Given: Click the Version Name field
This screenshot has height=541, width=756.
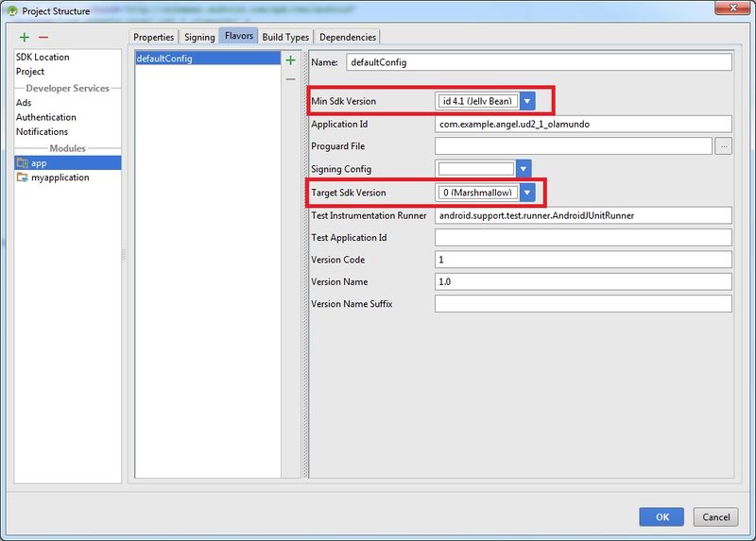Looking at the screenshot, I should [x=583, y=281].
